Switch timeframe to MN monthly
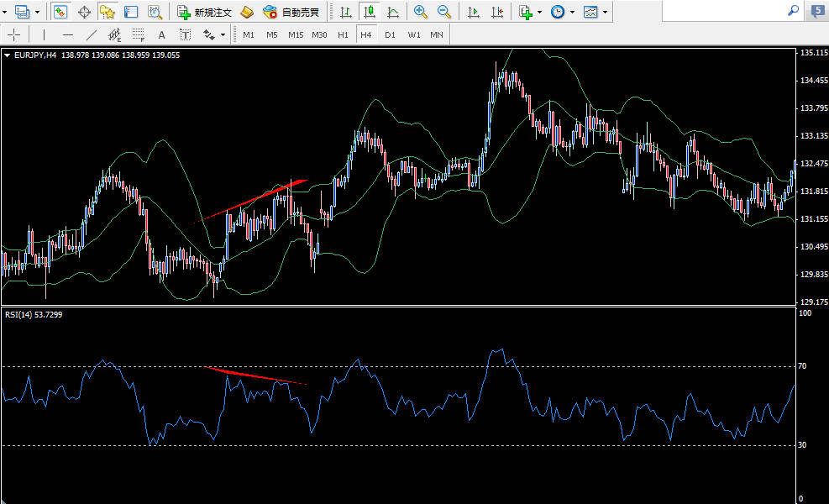Viewport: 829px width, 504px height. pos(437,35)
